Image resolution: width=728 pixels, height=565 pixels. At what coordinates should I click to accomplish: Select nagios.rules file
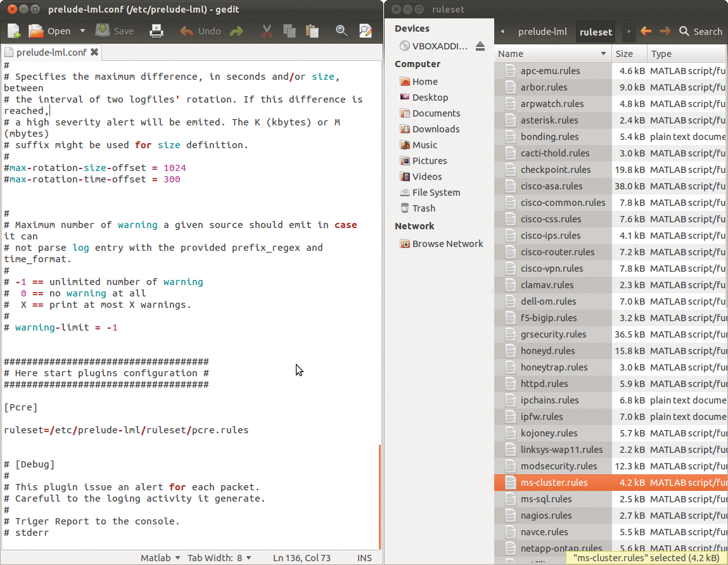pos(611,516)
